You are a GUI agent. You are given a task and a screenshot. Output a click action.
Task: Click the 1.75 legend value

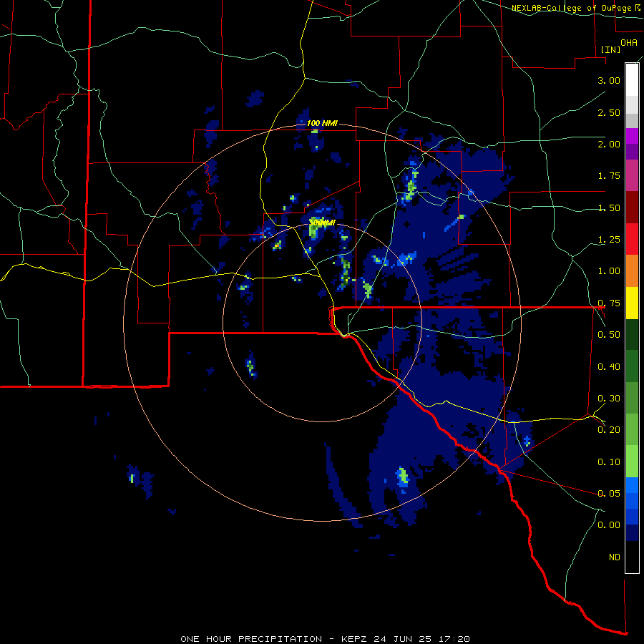(x=609, y=176)
